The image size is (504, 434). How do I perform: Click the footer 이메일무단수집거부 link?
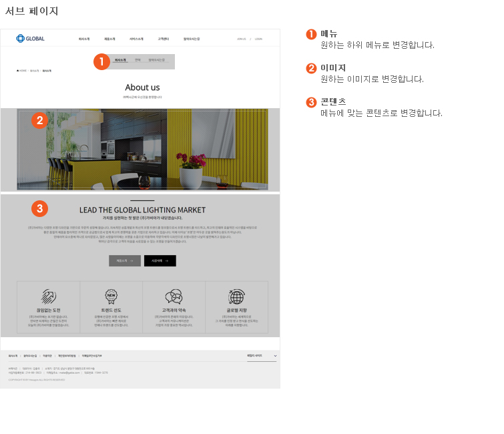91,356
